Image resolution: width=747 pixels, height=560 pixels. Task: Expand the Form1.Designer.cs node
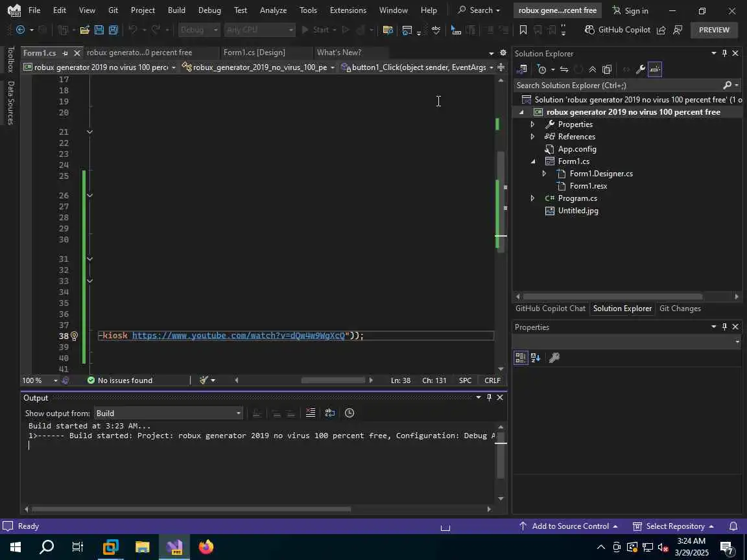(x=544, y=174)
